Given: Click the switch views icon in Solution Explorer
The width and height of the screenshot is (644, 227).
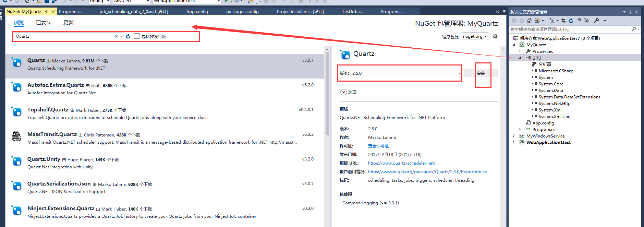Looking at the screenshot, I should pyautogui.click(x=537, y=21).
